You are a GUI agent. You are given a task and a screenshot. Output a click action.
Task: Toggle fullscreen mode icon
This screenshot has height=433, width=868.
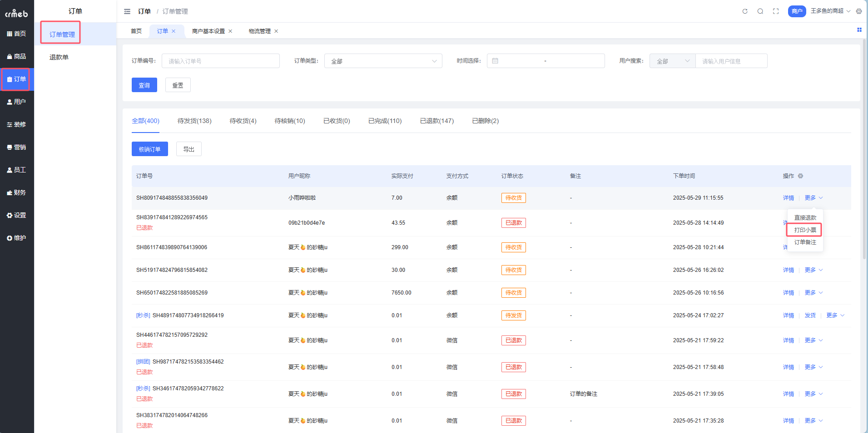(776, 11)
